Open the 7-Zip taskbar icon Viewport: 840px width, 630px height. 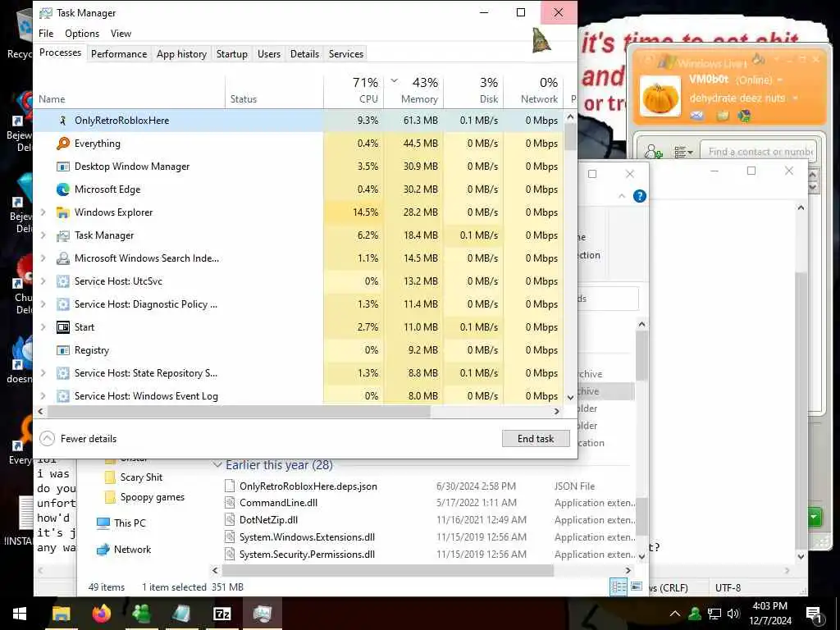click(x=221, y=614)
